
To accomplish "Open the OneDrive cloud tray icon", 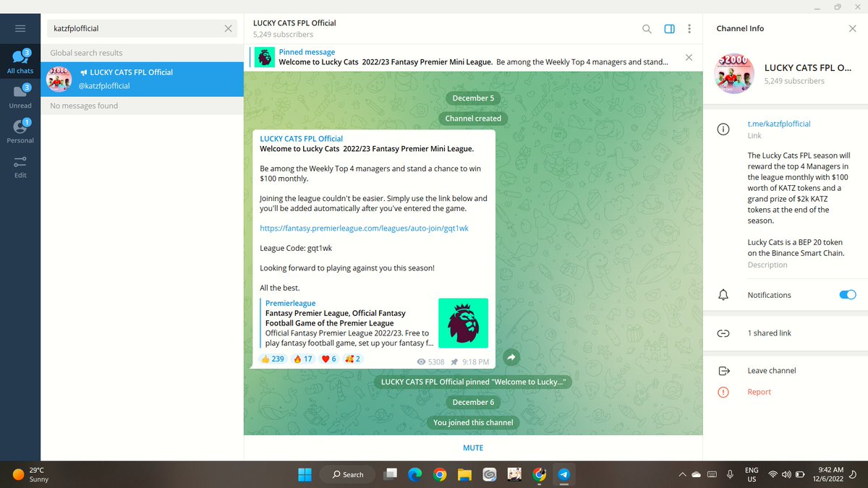I will [697, 474].
